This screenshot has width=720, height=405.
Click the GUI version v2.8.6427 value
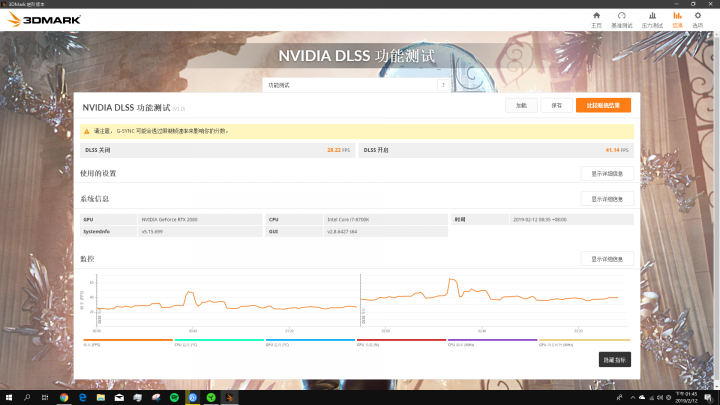click(342, 231)
